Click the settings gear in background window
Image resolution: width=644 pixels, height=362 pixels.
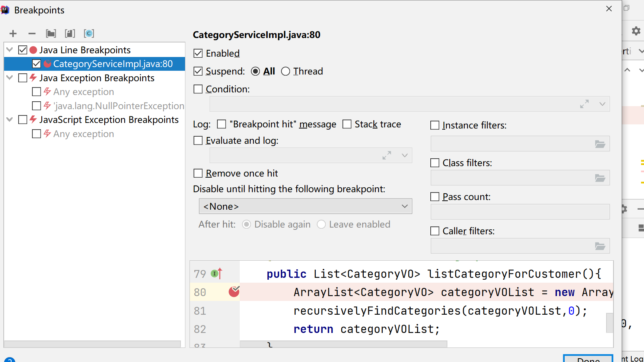coord(636,31)
